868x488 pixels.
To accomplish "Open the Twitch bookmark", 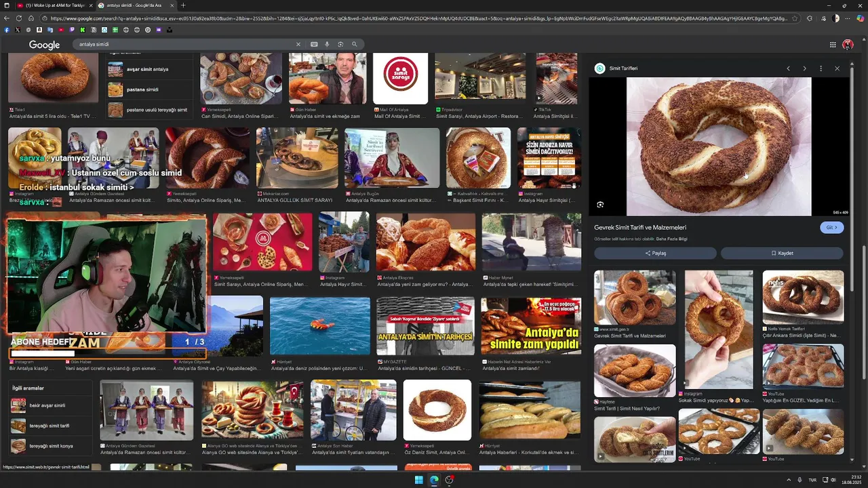I will (x=72, y=30).
